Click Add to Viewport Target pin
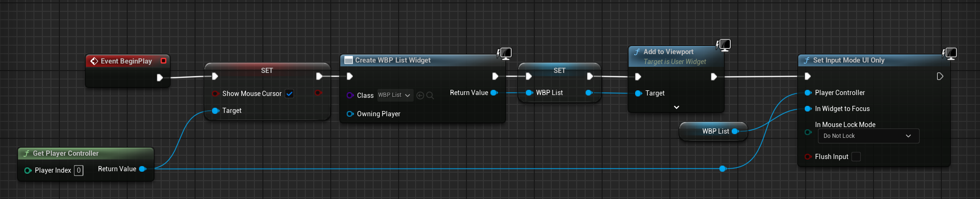 tap(638, 93)
